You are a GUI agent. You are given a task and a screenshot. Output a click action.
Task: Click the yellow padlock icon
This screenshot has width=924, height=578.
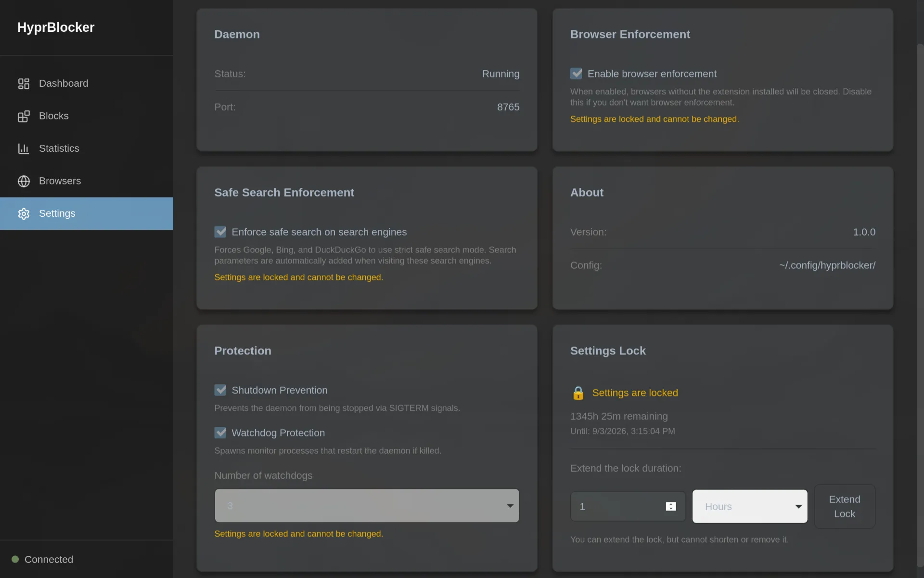tap(578, 393)
